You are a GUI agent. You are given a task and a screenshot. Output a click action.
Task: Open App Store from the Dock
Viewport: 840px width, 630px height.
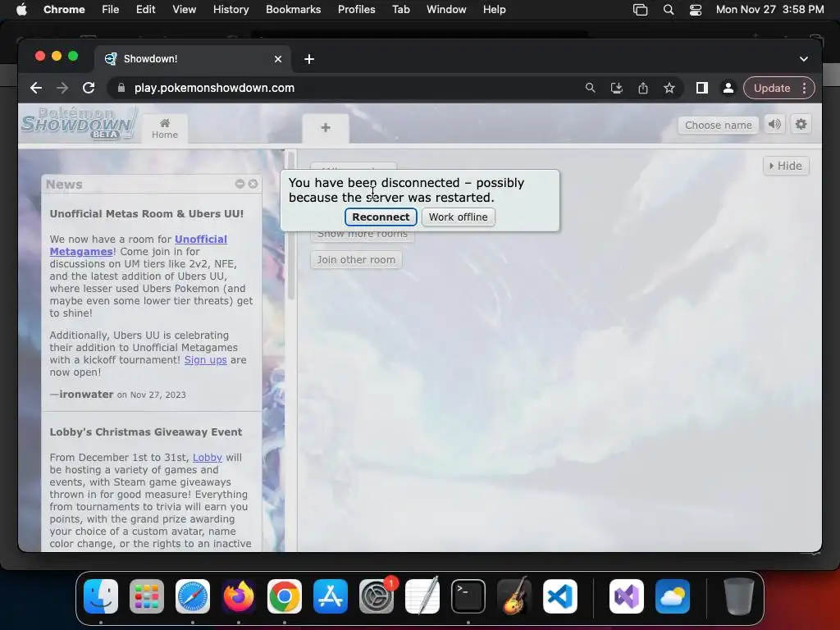point(331,596)
